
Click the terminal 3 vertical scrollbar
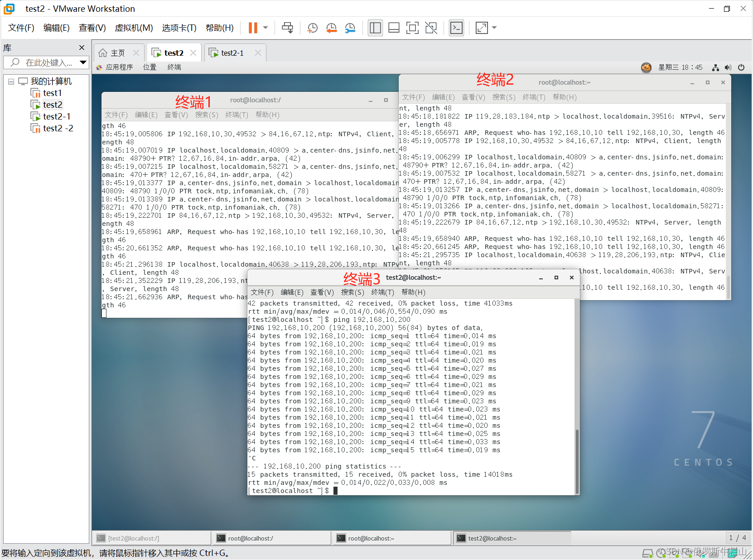click(577, 461)
